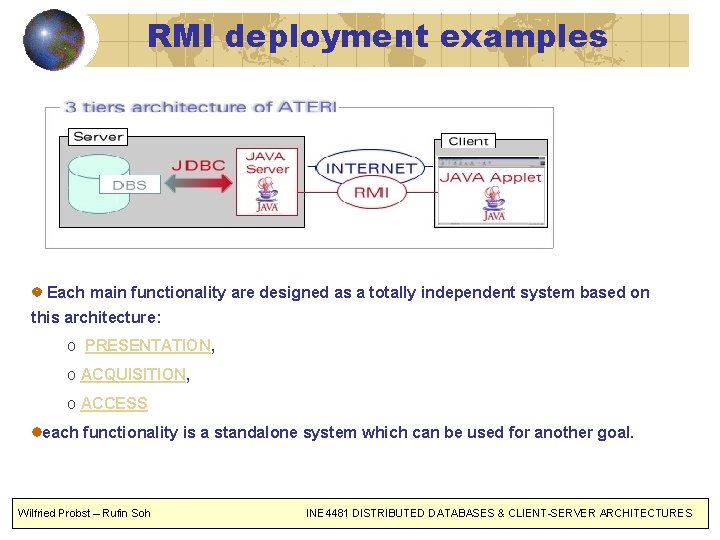Viewport: 720px width, 540px height.
Task: Click the applet browser toolbar strip
Action: coord(491,163)
